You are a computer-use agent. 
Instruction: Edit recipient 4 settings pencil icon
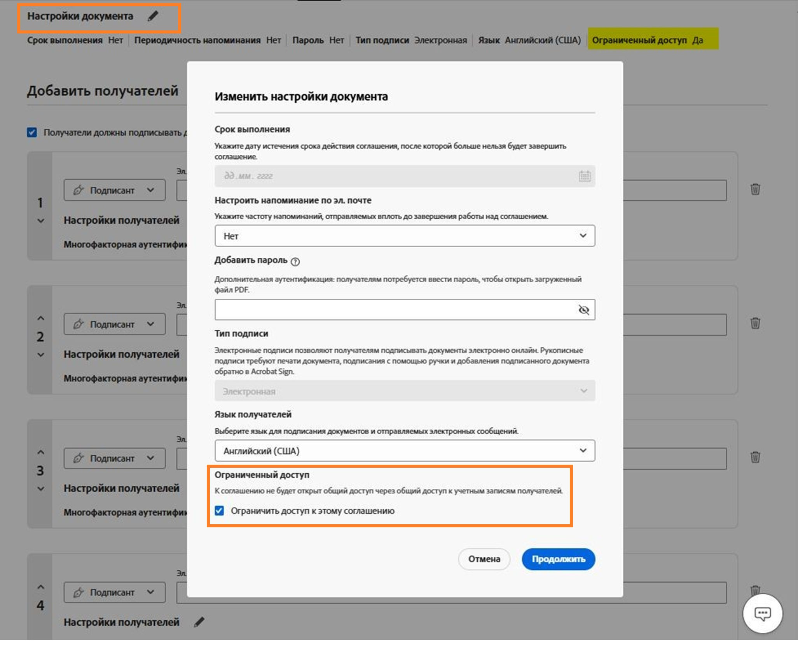(x=199, y=622)
